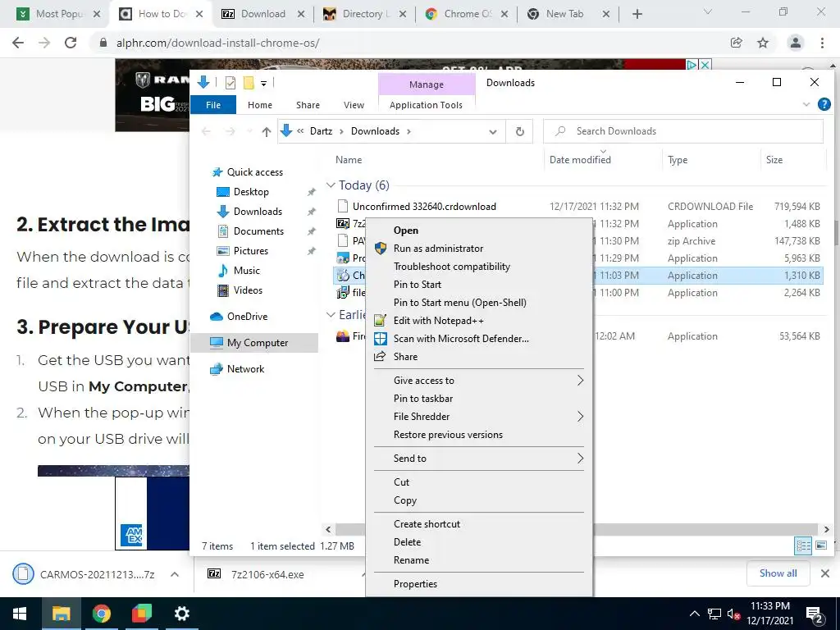The width and height of the screenshot is (840, 630).
Task: Switch to the View ribbon tab
Action: click(354, 105)
